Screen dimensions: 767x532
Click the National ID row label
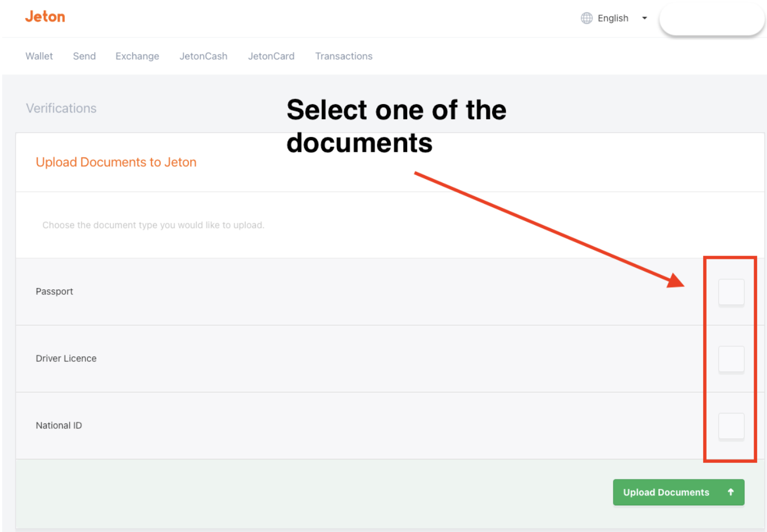59,426
